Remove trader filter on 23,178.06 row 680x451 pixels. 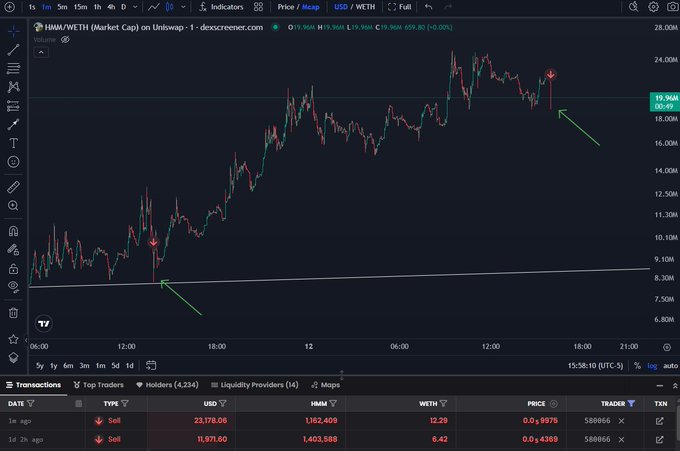click(621, 421)
